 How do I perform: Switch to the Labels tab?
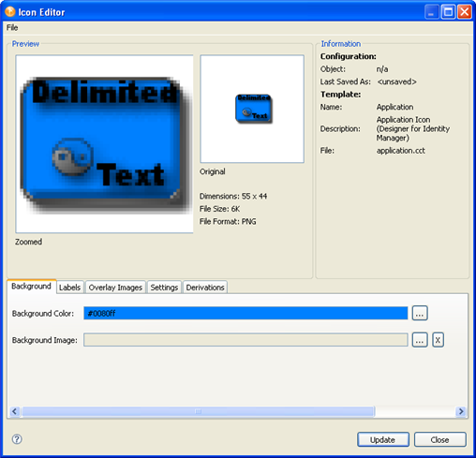coord(69,288)
